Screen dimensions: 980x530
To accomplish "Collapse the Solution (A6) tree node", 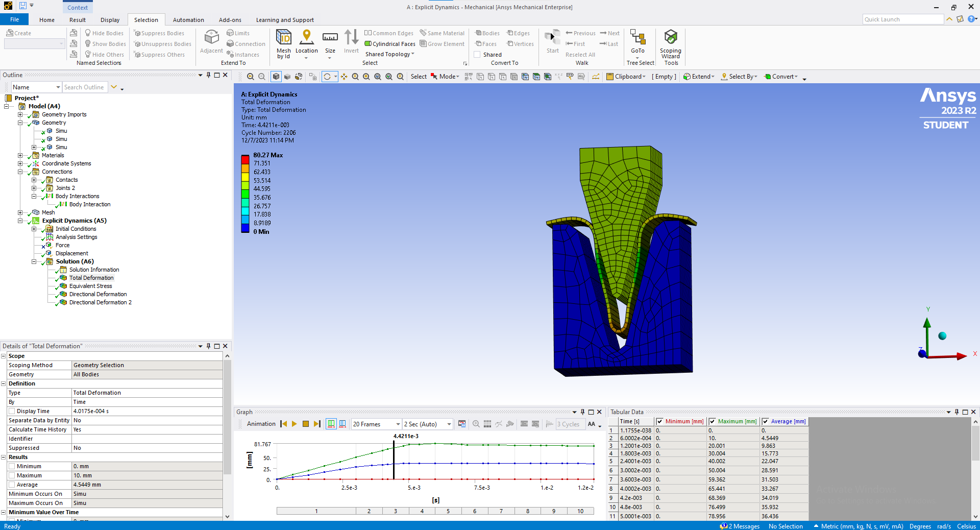I will tap(34, 261).
